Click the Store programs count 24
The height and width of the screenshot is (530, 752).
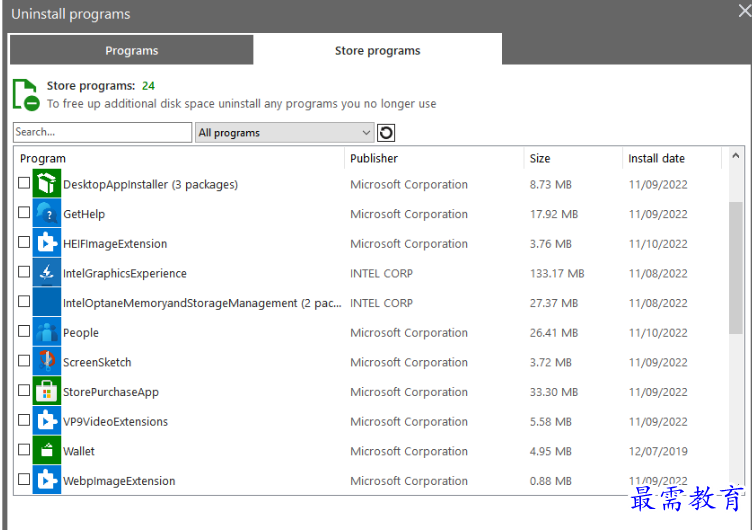pos(148,86)
